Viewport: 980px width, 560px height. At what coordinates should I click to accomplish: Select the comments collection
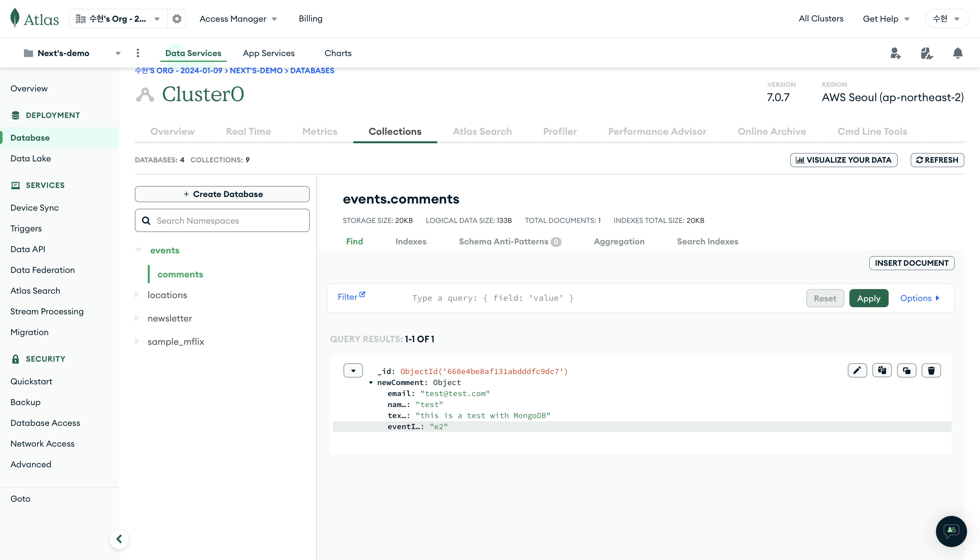pos(180,274)
